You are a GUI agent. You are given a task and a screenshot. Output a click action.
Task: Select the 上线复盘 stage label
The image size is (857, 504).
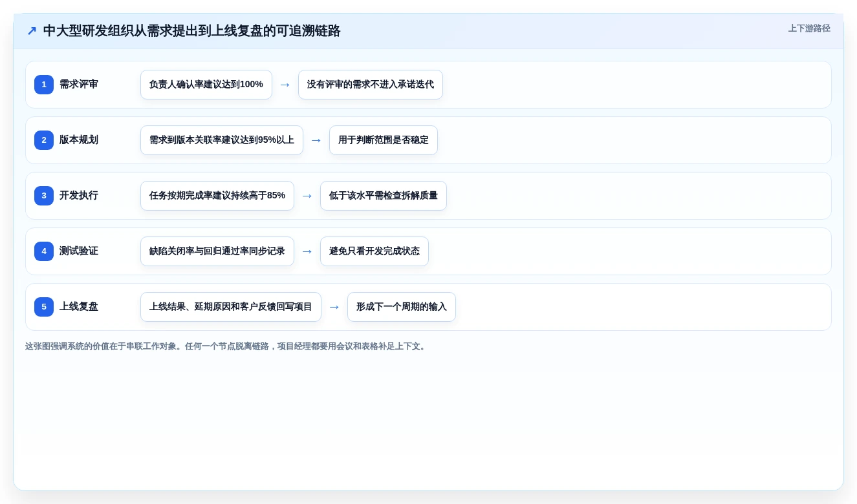tap(79, 307)
